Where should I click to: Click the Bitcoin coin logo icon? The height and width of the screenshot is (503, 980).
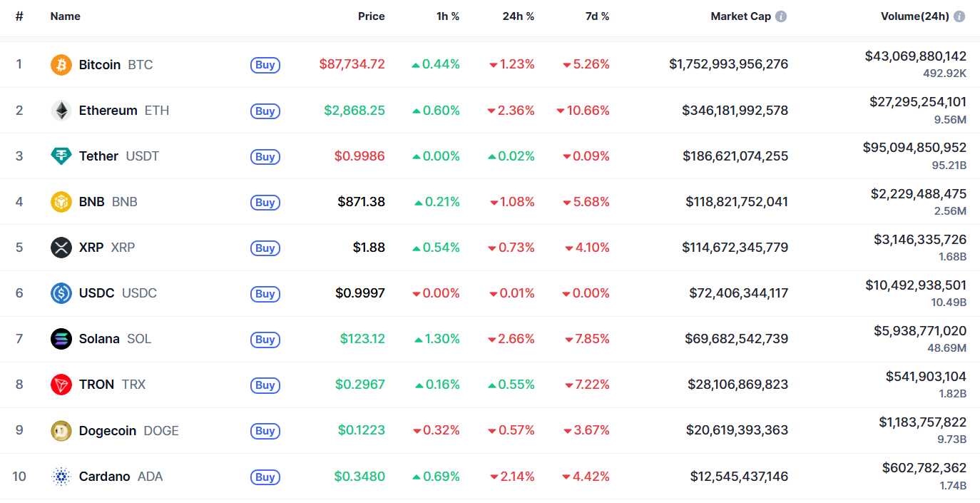pos(61,65)
